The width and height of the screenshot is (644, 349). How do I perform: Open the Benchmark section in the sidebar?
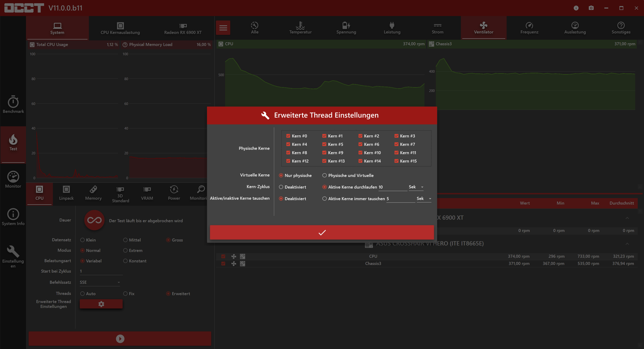(x=13, y=104)
